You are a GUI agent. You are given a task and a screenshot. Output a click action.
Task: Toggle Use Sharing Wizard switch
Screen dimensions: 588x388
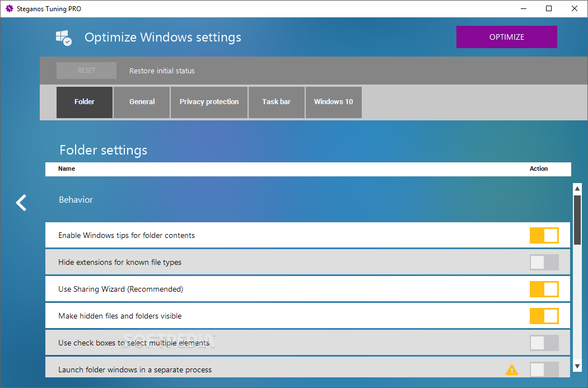pos(544,289)
